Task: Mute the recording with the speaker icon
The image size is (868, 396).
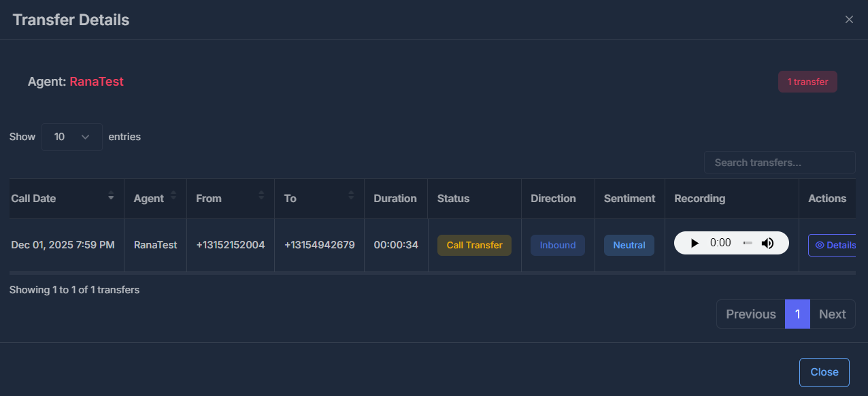Action: 767,243
